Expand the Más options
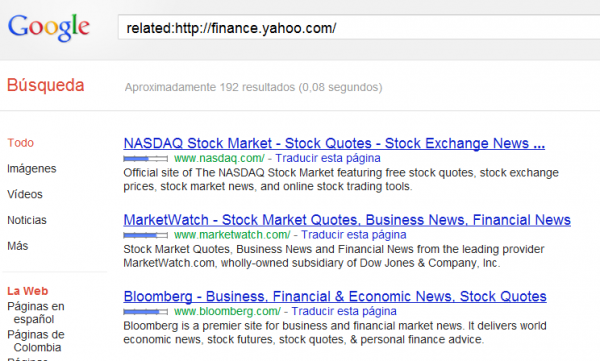The width and height of the screenshot is (600, 361). 18,246
